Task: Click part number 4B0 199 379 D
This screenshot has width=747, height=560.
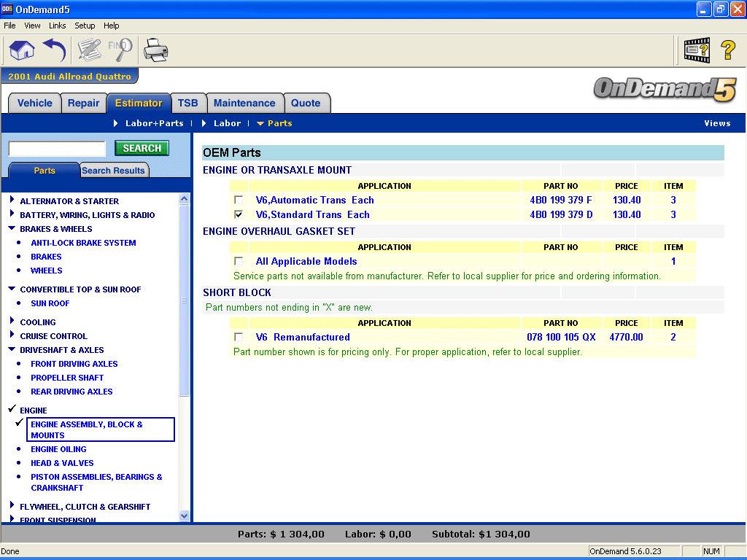Action: 561,215
